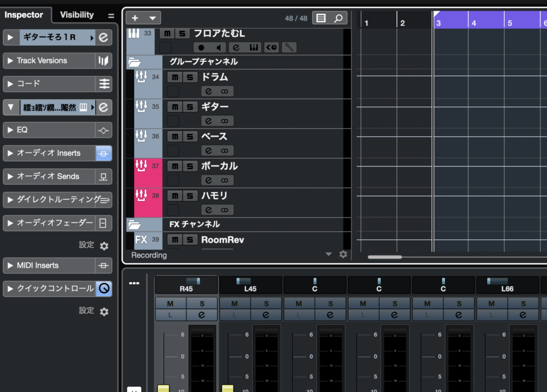Viewport: 547px width, 392px height.
Task: Click the EQ section curve icon
Action: [104, 130]
